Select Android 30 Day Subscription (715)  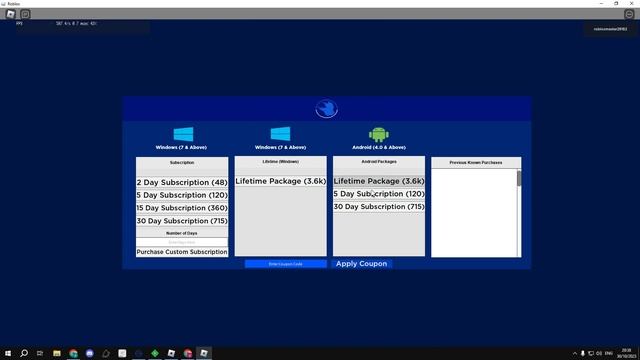(x=379, y=207)
